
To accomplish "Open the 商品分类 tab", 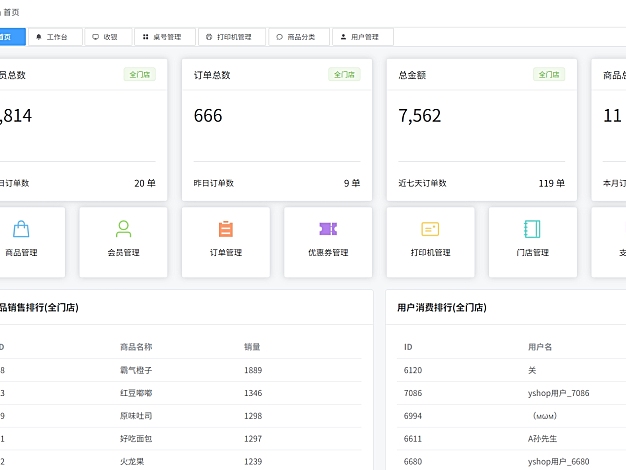I will (x=299, y=37).
